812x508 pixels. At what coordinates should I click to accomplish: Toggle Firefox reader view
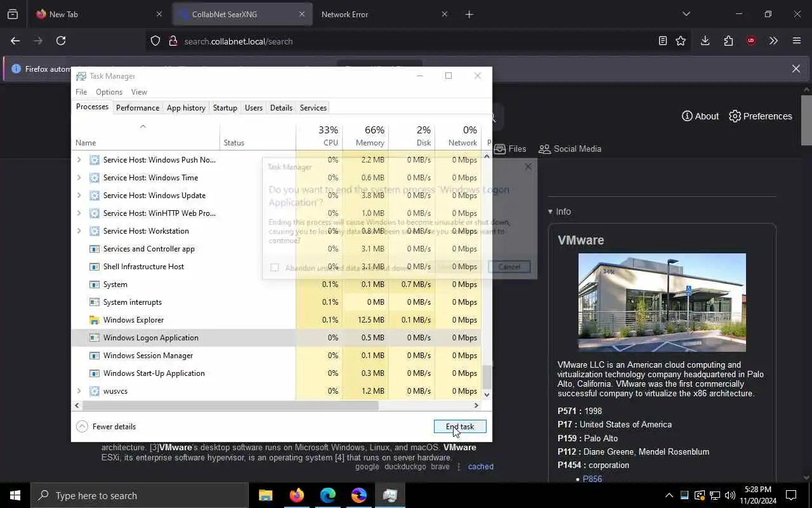662,41
